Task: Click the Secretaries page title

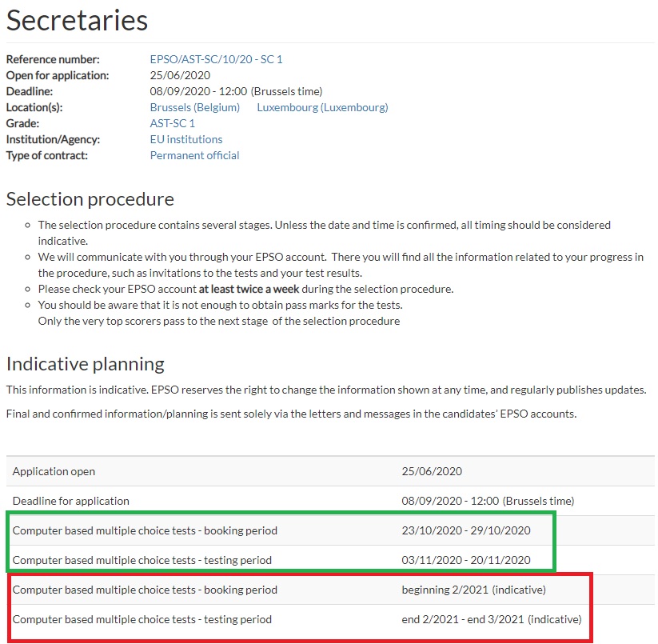Action: point(77,20)
